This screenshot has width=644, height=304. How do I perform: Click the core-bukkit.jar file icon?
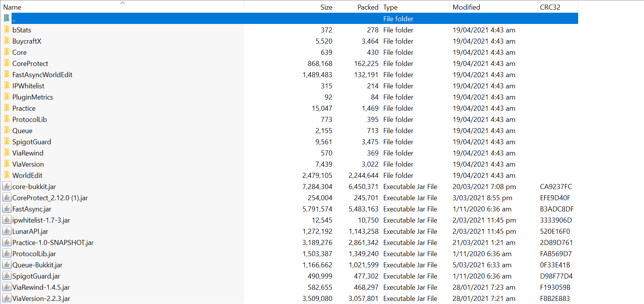[7, 186]
